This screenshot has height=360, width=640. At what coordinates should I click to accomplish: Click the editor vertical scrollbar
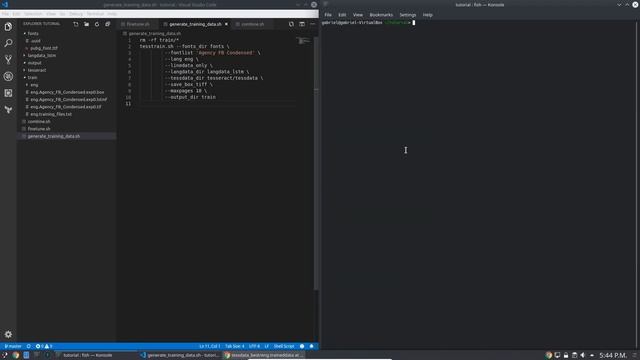(x=316, y=163)
